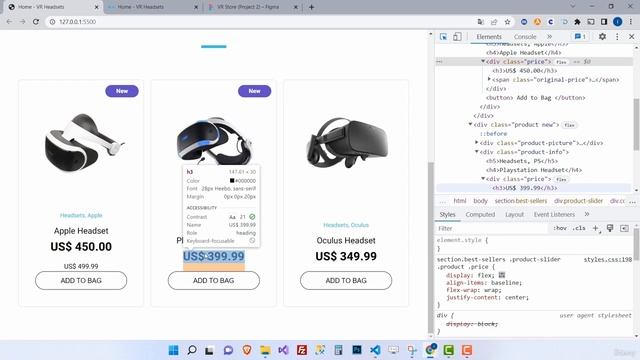640x360 pixels.
Task: Click the address bar showing 127.0.0.1:5500
Action: (x=261, y=22)
